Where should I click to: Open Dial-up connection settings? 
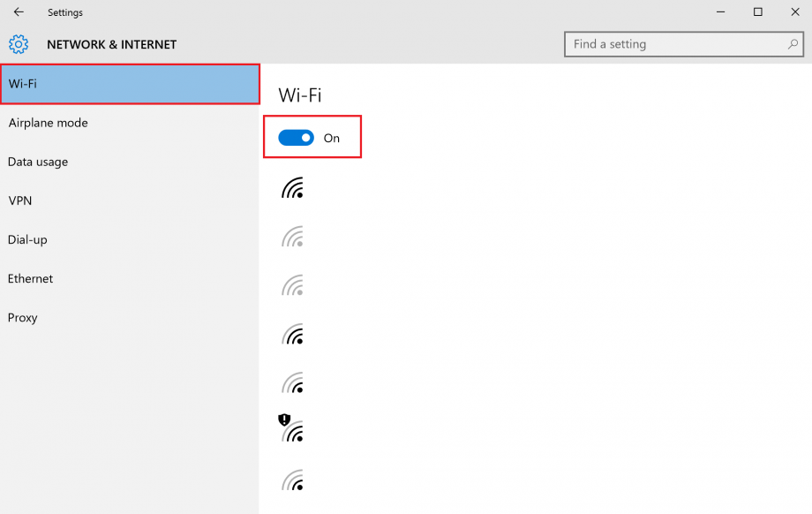click(x=26, y=239)
